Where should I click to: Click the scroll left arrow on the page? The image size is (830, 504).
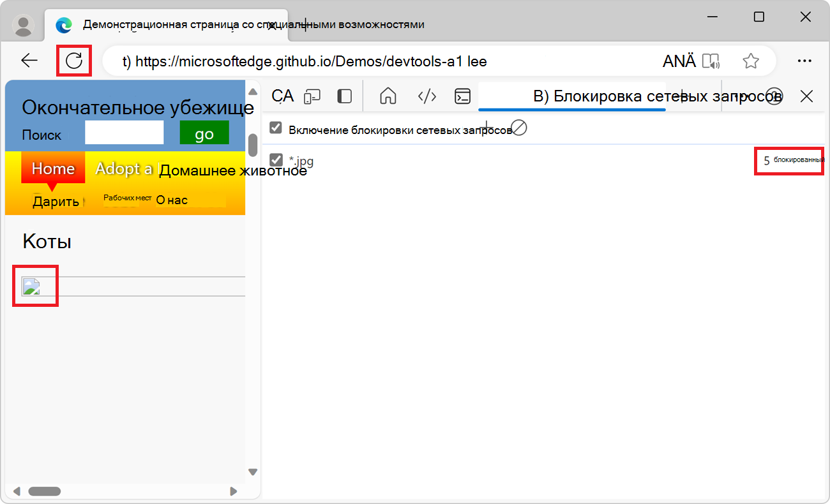[17, 491]
